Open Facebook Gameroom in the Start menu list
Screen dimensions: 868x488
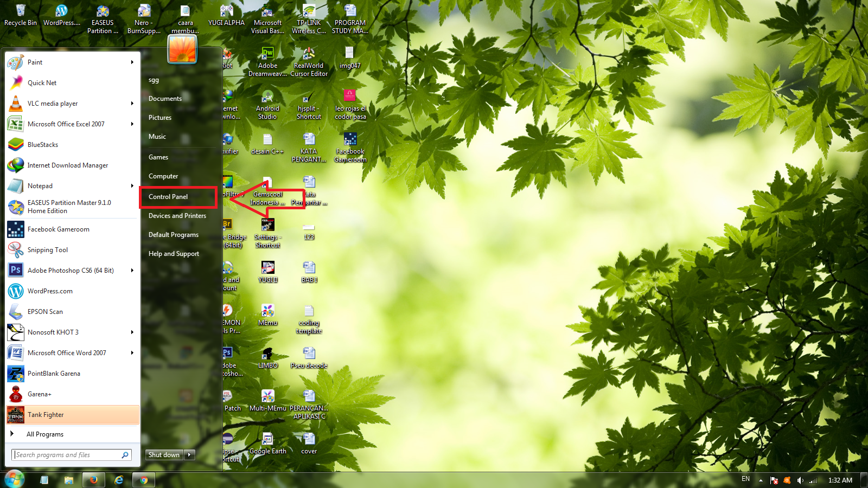point(73,229)
